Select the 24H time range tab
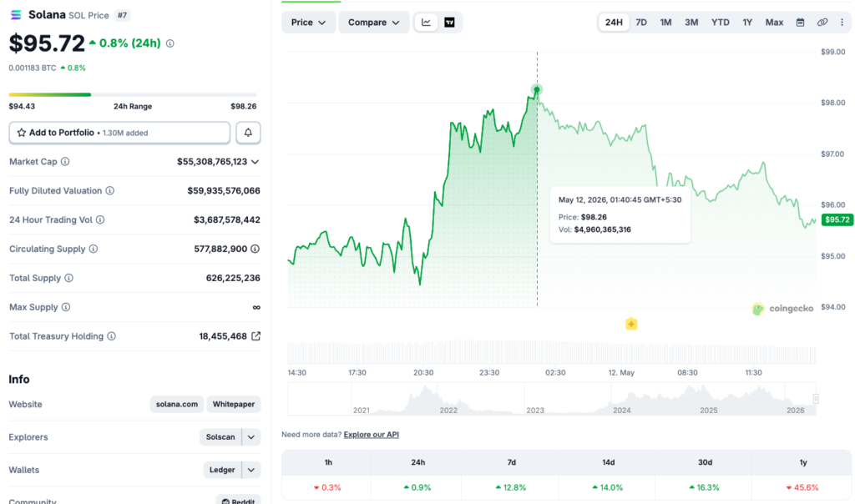 click(x=614, y=23)
